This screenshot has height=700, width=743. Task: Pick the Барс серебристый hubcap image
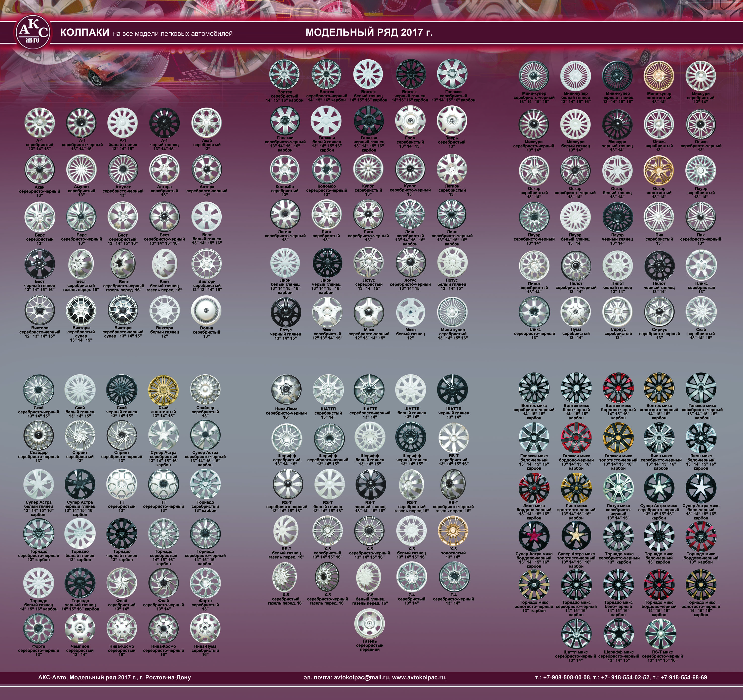coord(40,217)
